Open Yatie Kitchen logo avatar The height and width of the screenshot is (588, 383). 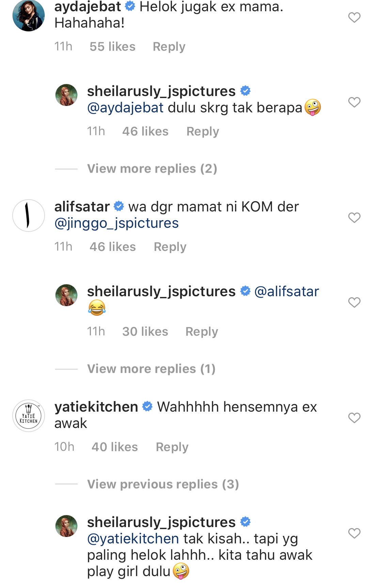(29, 416)
